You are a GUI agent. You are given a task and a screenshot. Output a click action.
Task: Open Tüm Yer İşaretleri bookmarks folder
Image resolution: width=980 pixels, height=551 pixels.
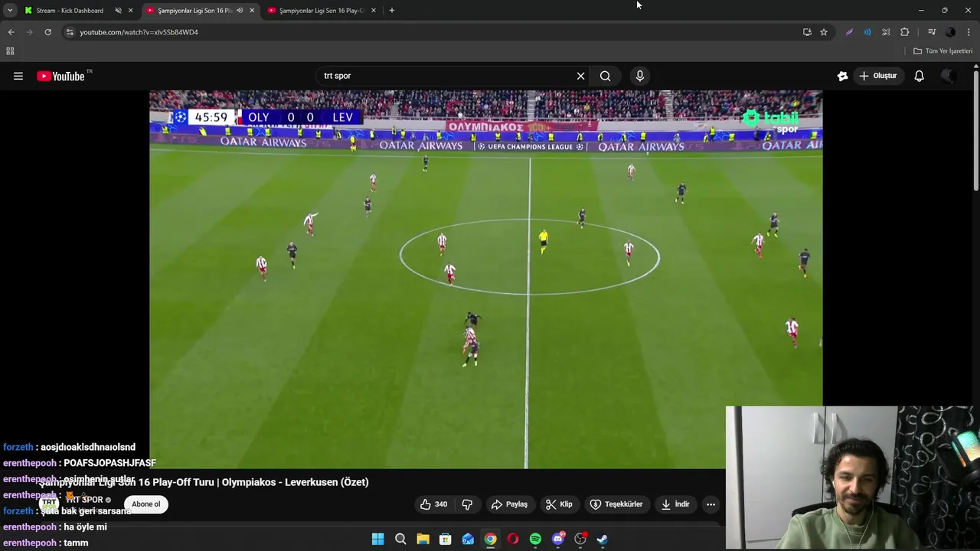[942, 51]
